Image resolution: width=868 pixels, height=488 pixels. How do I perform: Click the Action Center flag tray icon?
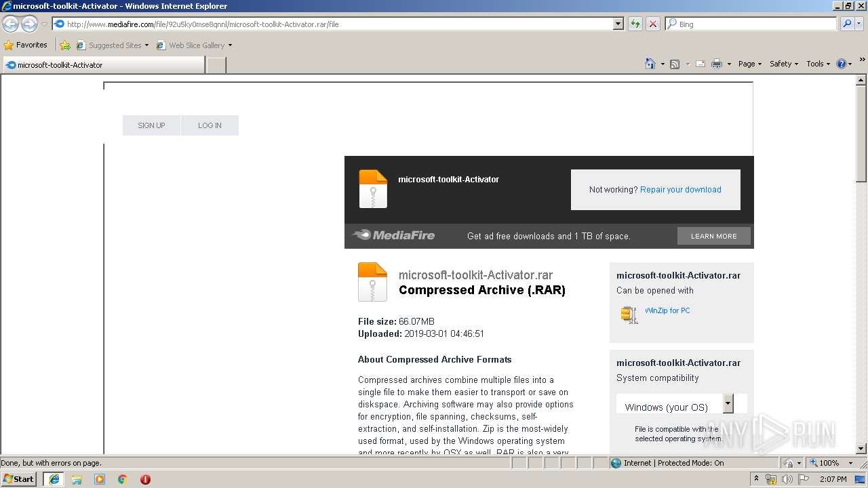click(804, 479)
